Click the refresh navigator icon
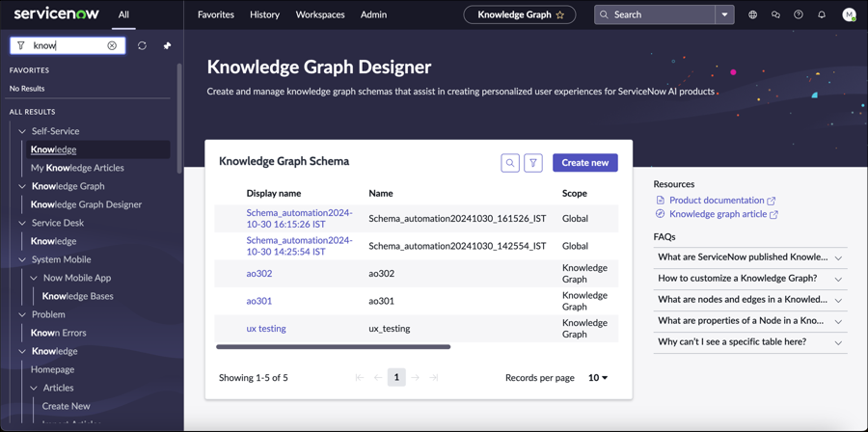The width and height of the screenshot is (868, 432). click(143, 46)
